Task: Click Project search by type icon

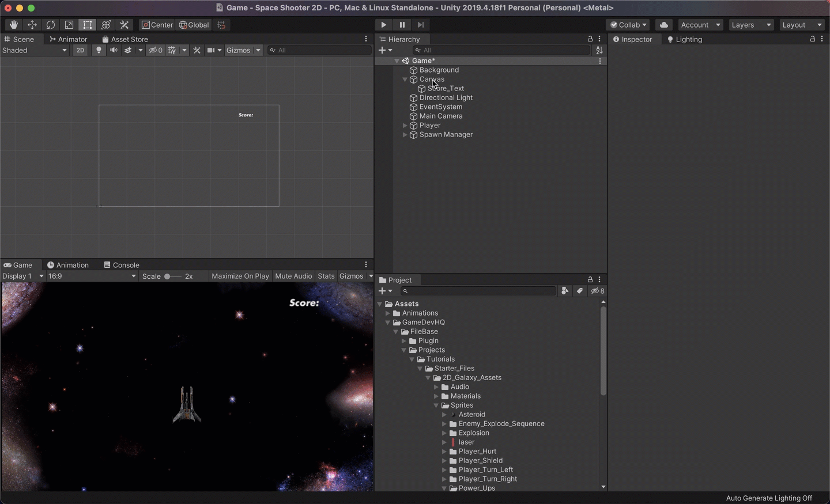Action: coord(565,291)
